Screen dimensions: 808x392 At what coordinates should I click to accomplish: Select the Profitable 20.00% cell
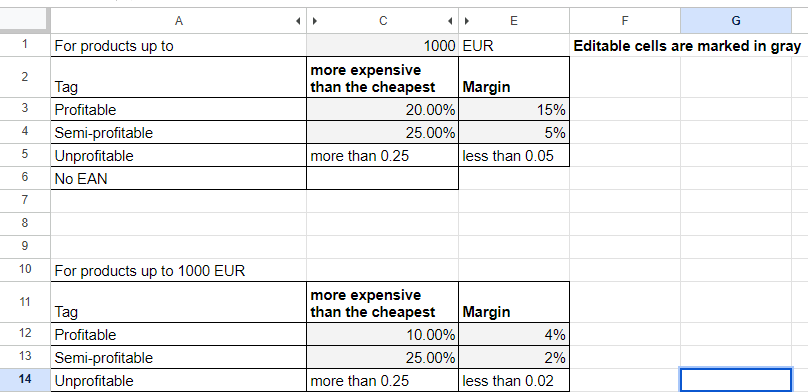(x=382, y=109)
